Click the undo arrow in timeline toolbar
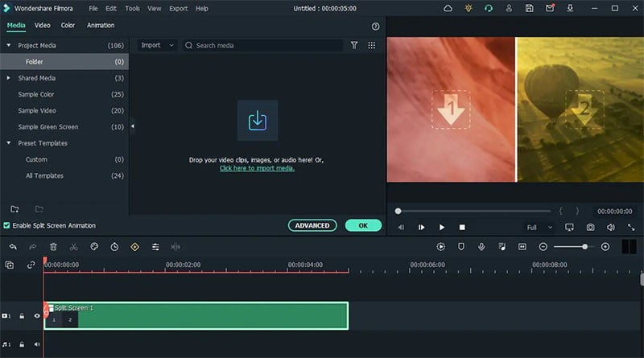The width and height of the screenshot is (644, 358). (x=13, y=247)
